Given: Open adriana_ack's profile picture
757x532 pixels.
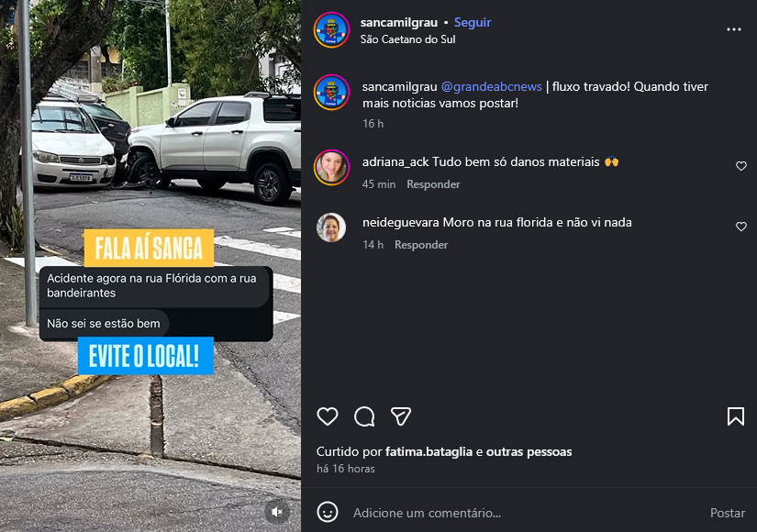Looking at the screenshot, I should (331, 168).
